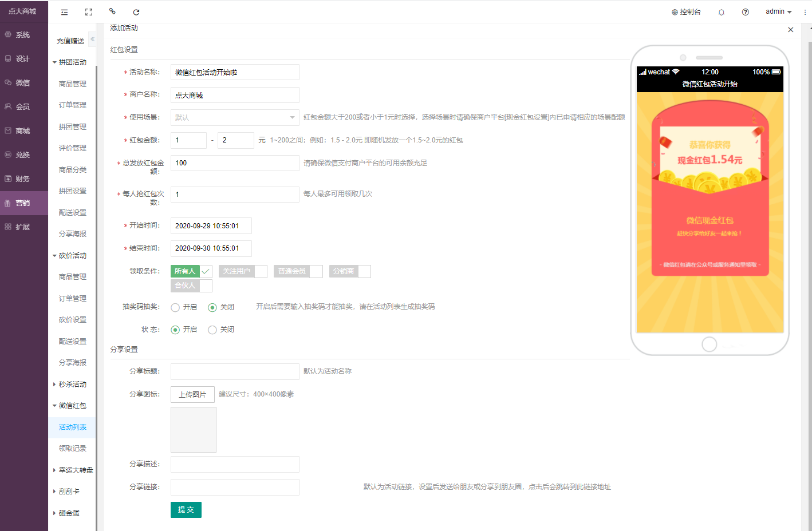
Task: Open 拼团管理 menu item
Action: pyautogui.click(x=73, y=127)
